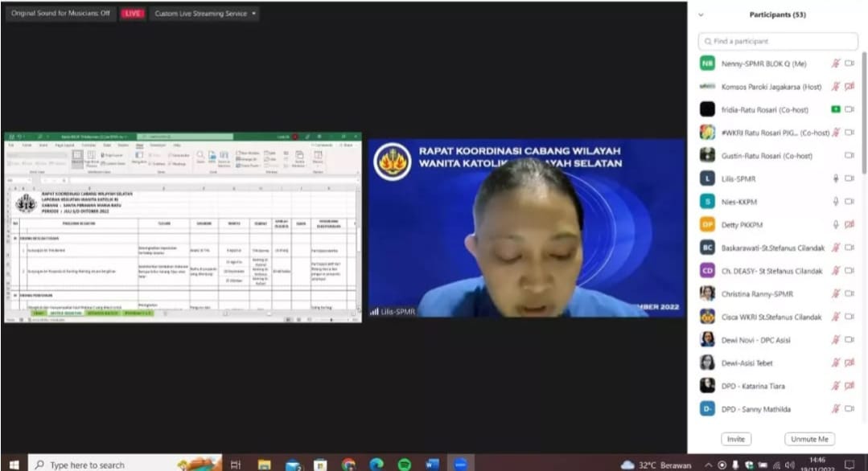The height and width of the screenshot is (471, 868).
Task: Toggle Original Sound for Musicians setting
Action: tap(60, 14)
